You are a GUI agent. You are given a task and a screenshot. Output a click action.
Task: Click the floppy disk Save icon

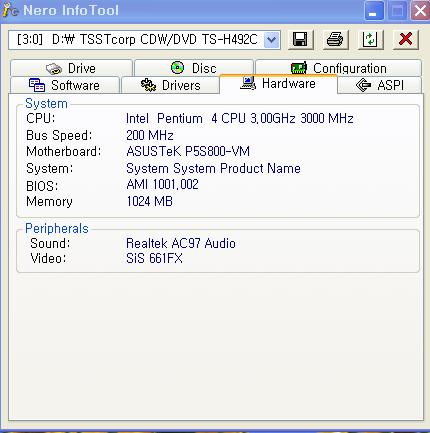point(300,40)
